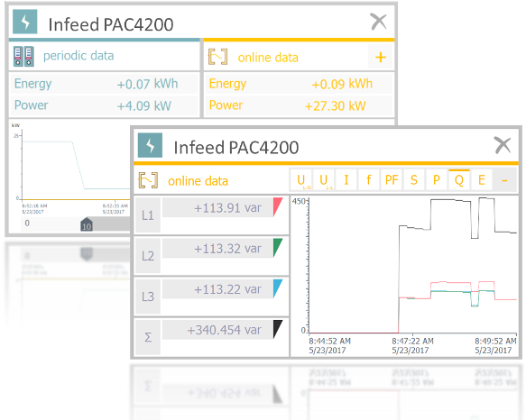Click the online data bracket icon in the front window
Screen dimensions: 526x420
(x=148, y=180)
